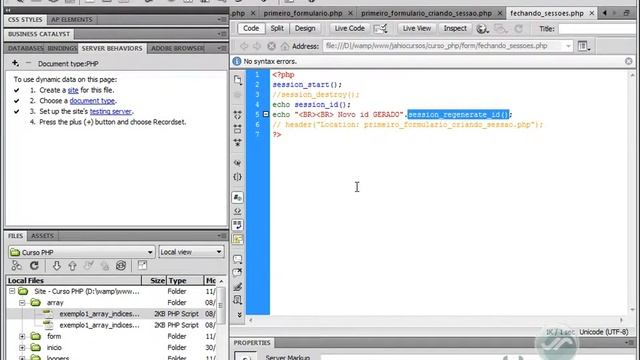The height and width of the screenshot is (360, 640).
Task: Expand the inicio folder
Action: coord(22,348)
